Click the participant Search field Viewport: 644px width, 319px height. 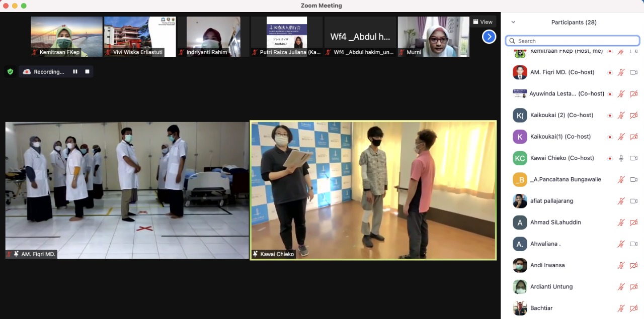tap(573, 41)
